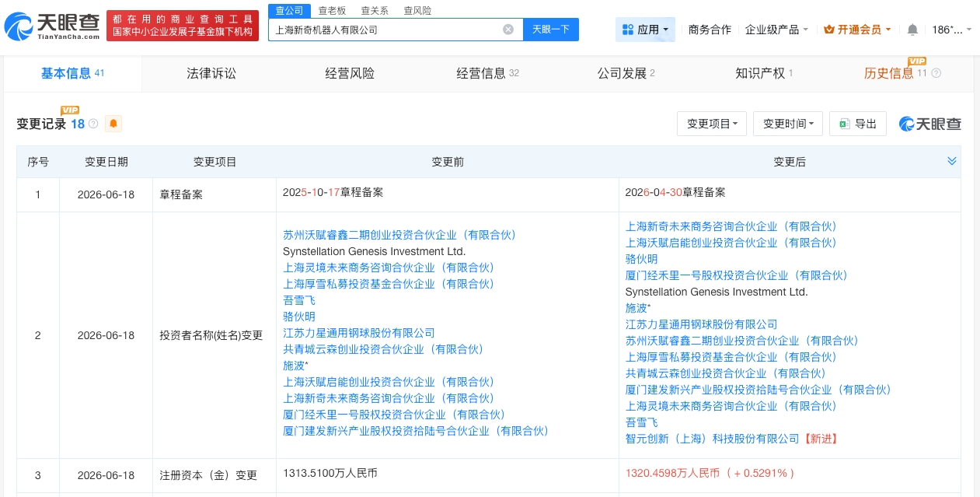Open 共青城云森创业投资合伙企业 in 变更前 column
The image size is (980, 497).
[383, 349]
